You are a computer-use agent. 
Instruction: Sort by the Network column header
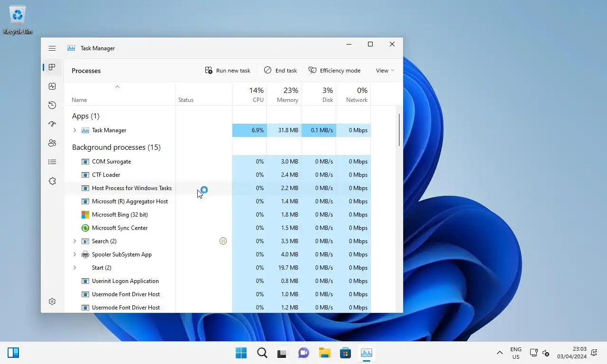(353, 94)
